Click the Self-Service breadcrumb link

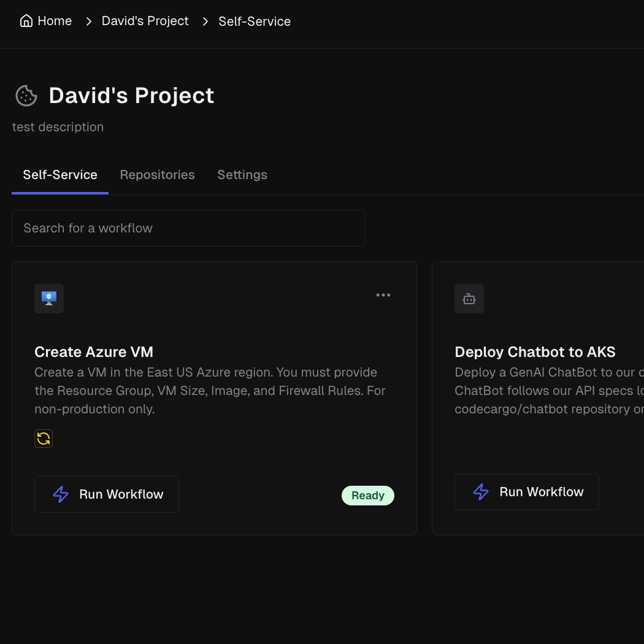click(x=254, y=21)
